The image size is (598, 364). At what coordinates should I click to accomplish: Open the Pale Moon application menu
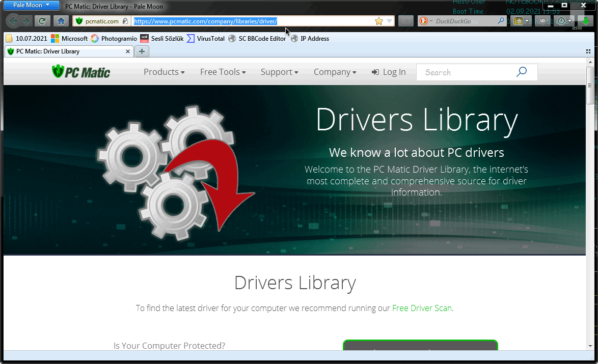point(30,5)
